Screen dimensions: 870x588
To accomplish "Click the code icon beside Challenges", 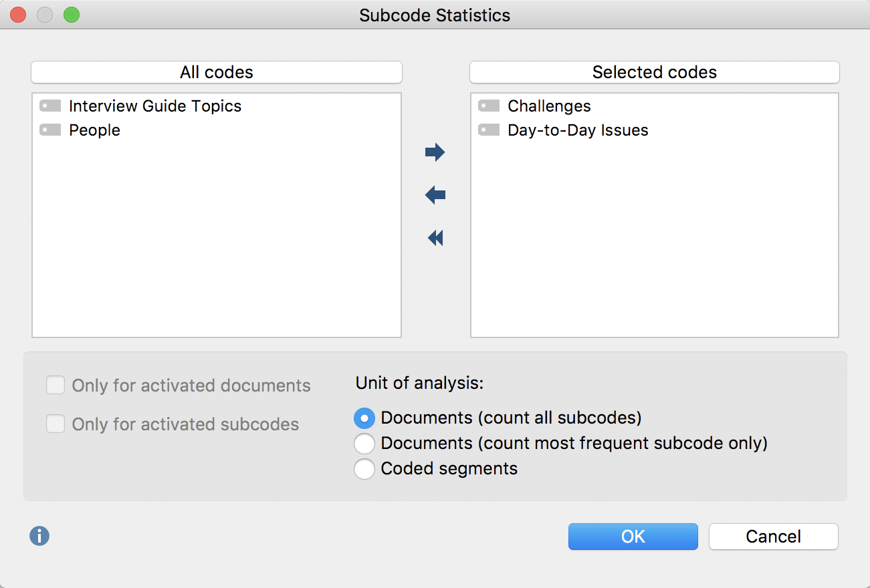I will point(489,106).
